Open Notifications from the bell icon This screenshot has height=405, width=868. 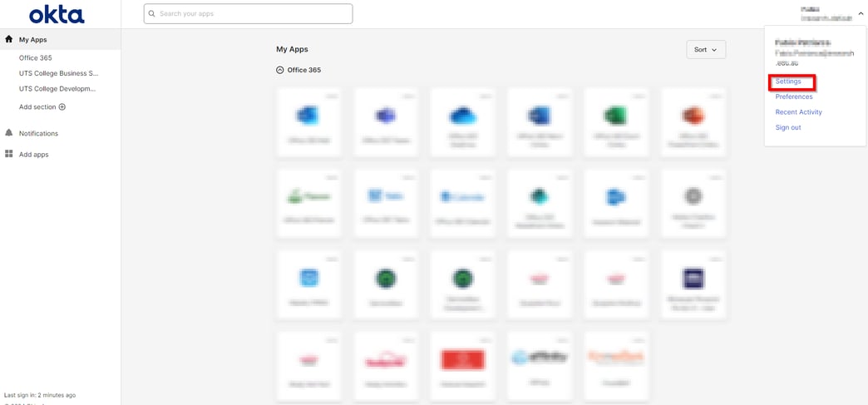(8, 133)
